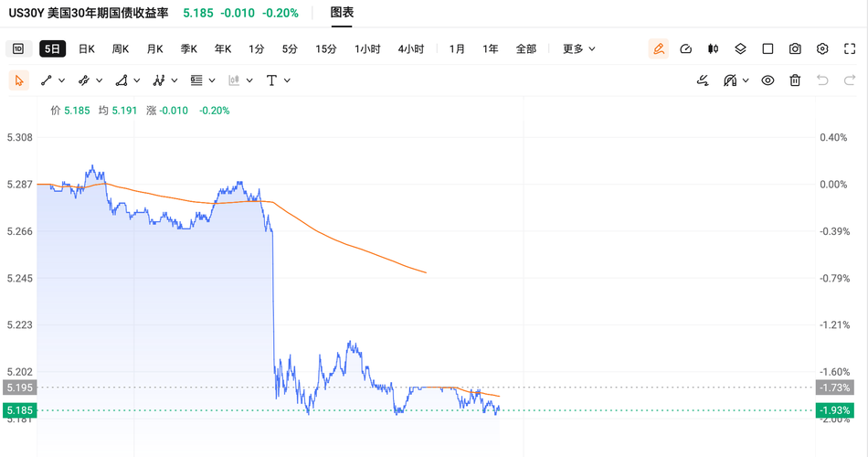Click the 5.185 current price label
868x457 pixels.
click(19, 410)
